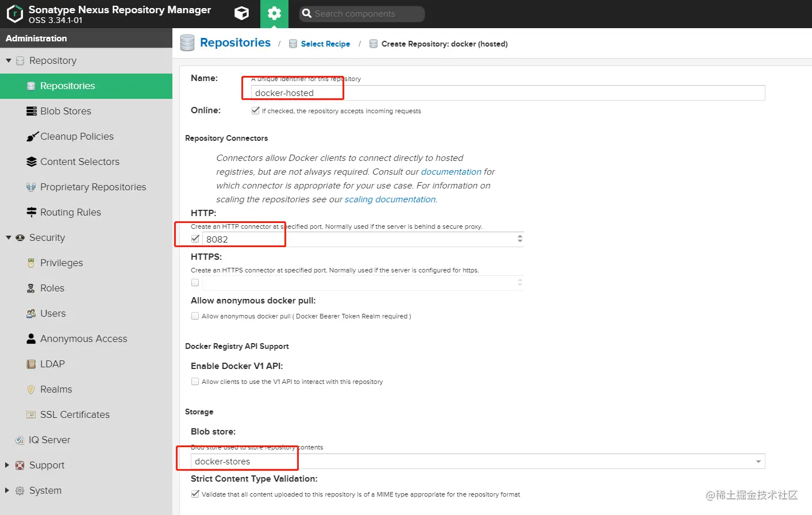Click the large Repositories breadcrumb database icon

187,43
